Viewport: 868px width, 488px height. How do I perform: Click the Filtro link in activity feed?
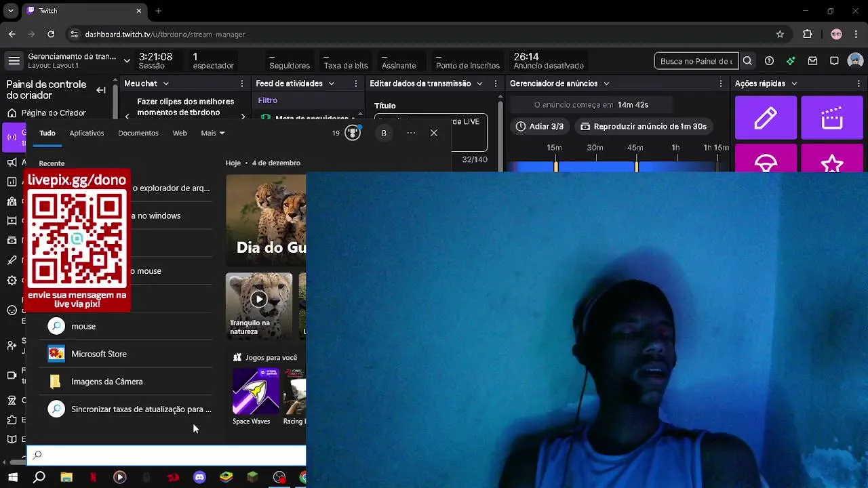[267, 100]
